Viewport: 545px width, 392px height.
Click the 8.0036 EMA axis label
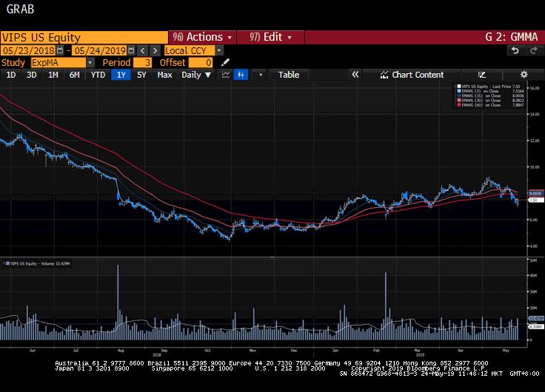pos(535,193)
